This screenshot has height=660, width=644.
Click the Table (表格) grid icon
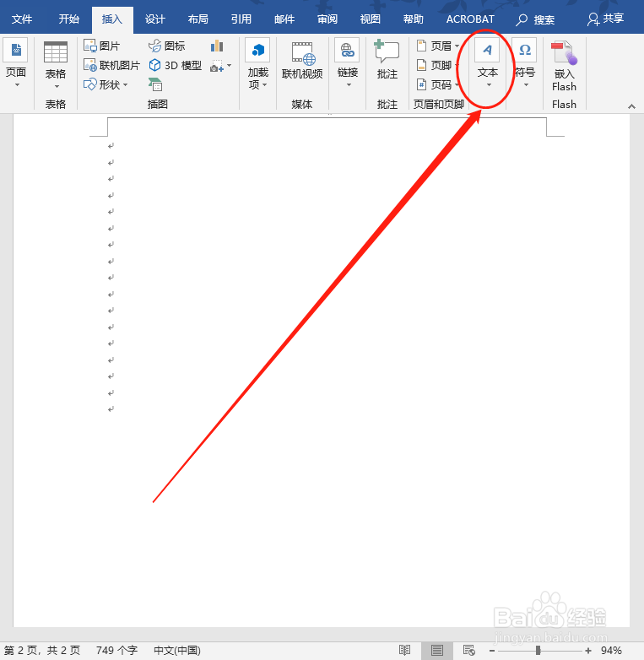click(x=56, y=52)
